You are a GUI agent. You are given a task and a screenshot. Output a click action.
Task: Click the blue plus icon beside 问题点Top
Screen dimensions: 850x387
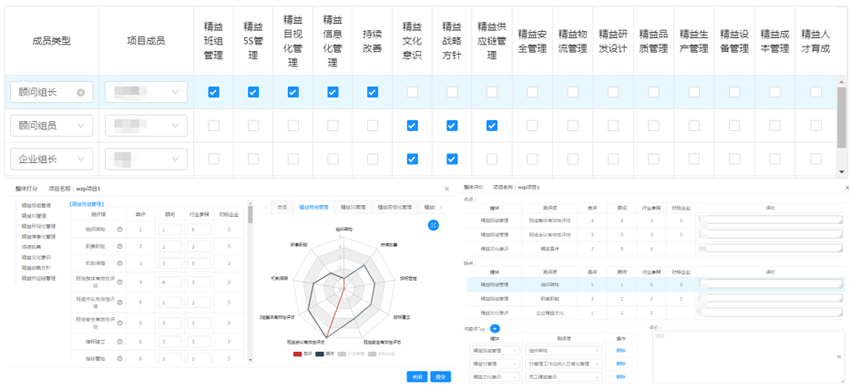point(495,328)
